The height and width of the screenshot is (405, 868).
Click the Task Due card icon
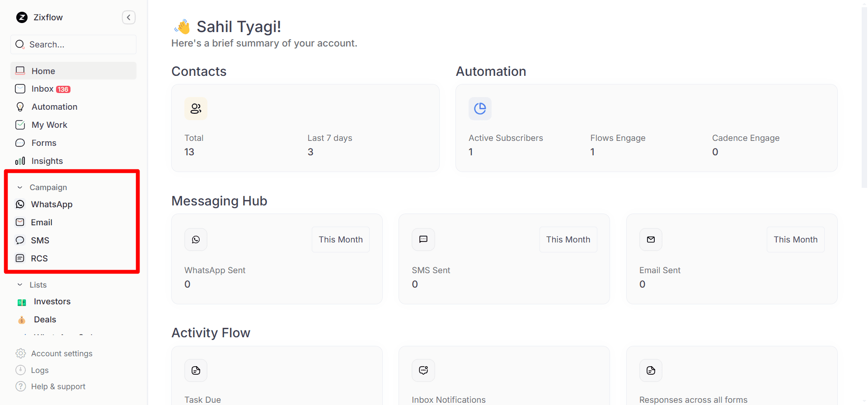click(x=196, y=371)
